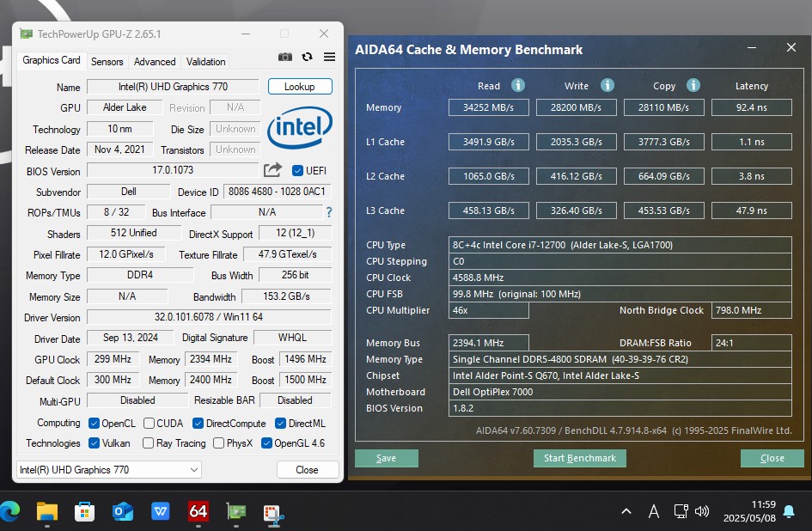Screen dimensions: 812x531
Task: Click the BIOS Version field 17.0.1073
Action: point(173,170)
